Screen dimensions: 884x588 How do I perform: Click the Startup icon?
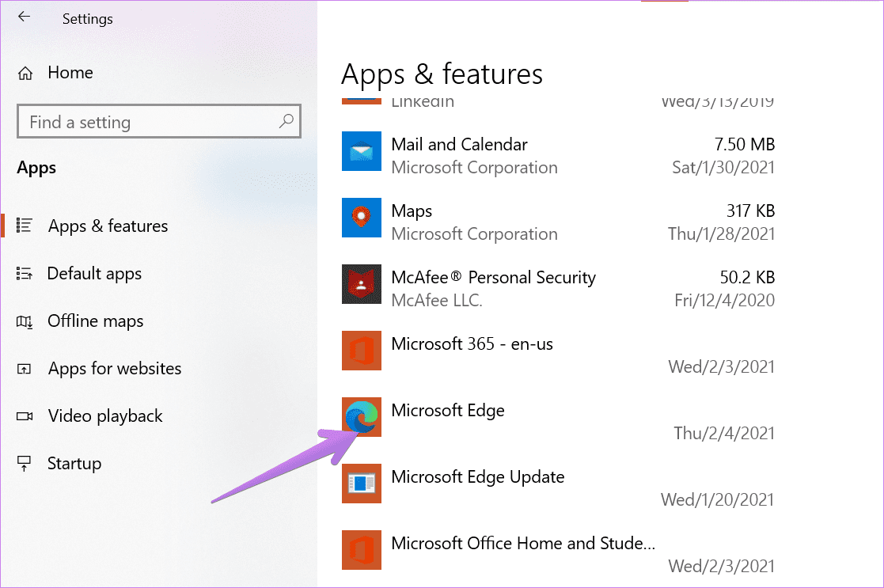[x=25, y=464]
